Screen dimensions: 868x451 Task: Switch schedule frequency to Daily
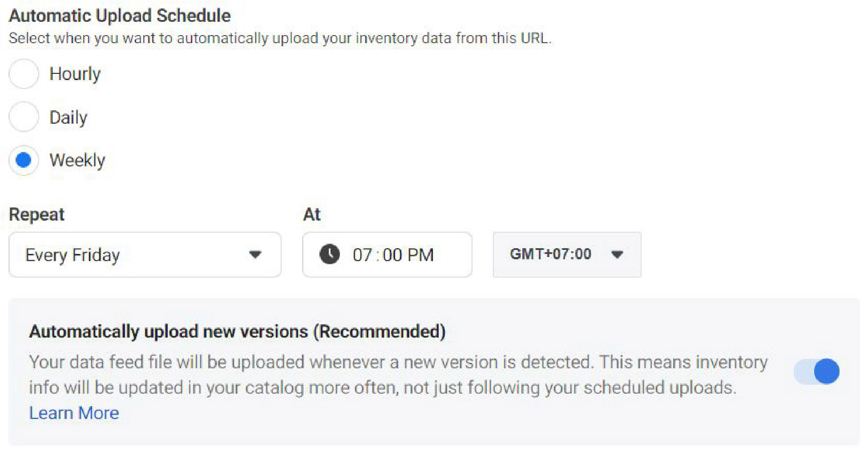24,117
